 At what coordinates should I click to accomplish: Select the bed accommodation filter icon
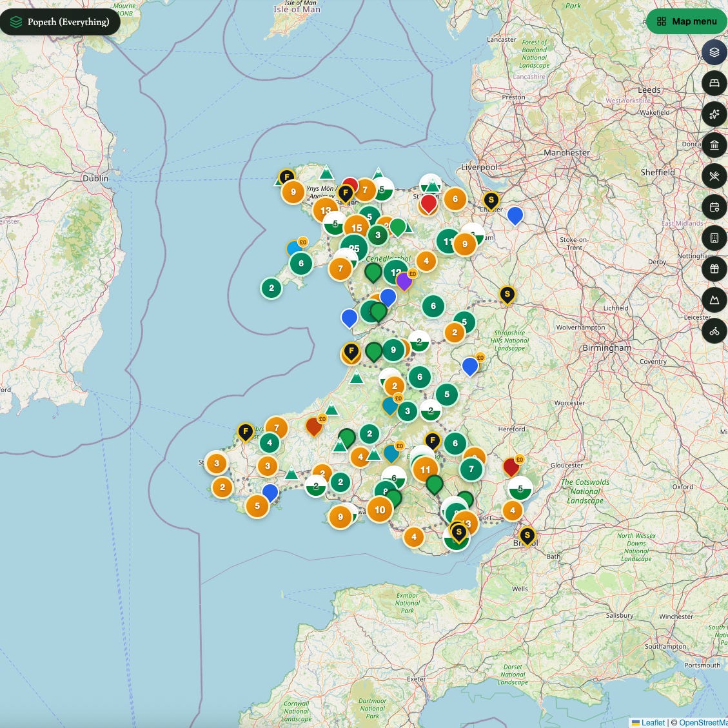click(x=714, y=83)
